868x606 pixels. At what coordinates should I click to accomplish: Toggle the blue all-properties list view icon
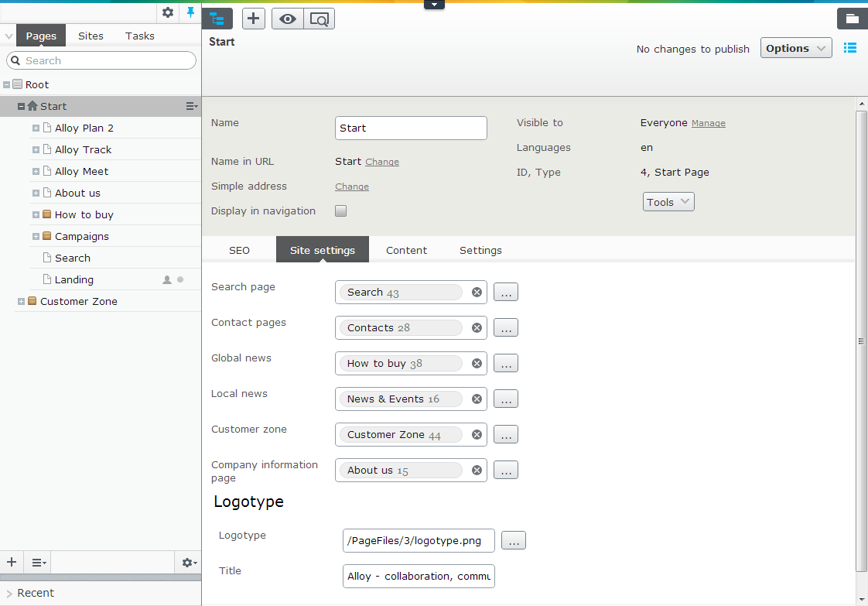click(849, 48)
